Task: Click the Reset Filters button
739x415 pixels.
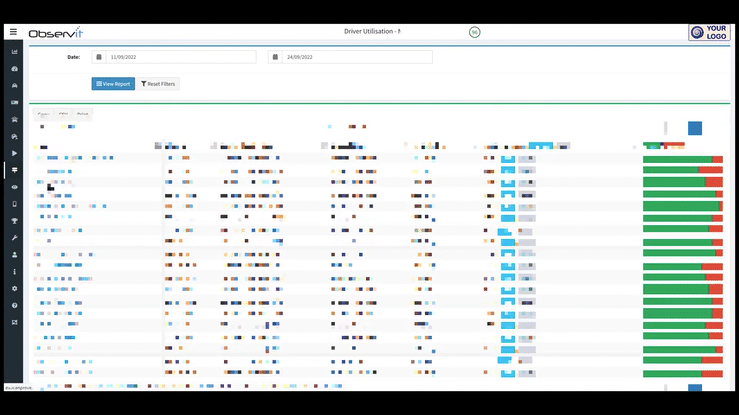Action: pyautogui.click(x=158, y=84)
